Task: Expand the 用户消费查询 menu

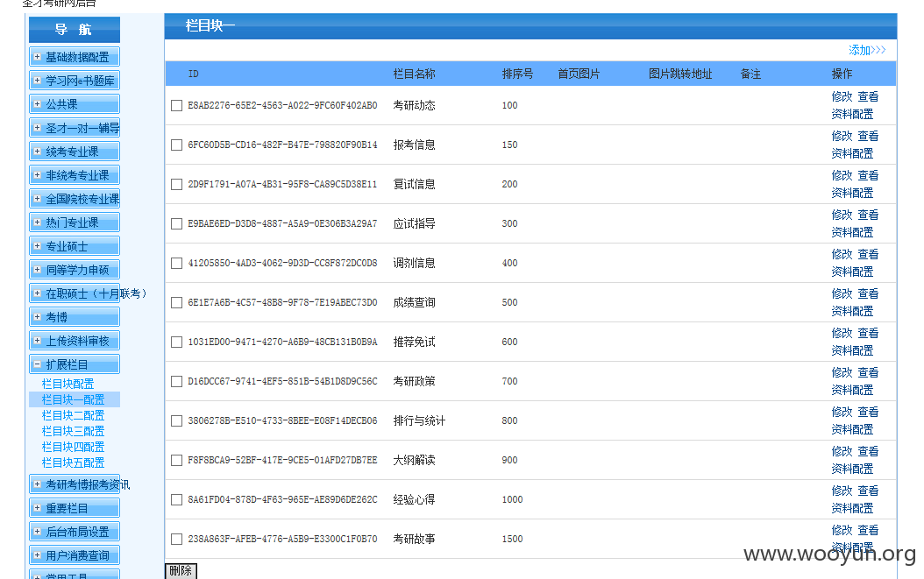Action: (75, 554)
